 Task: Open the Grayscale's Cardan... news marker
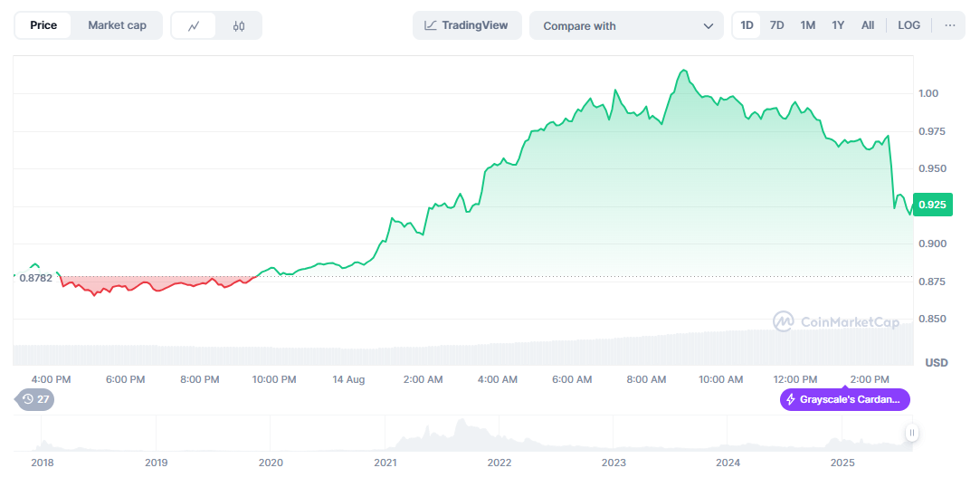844,399
